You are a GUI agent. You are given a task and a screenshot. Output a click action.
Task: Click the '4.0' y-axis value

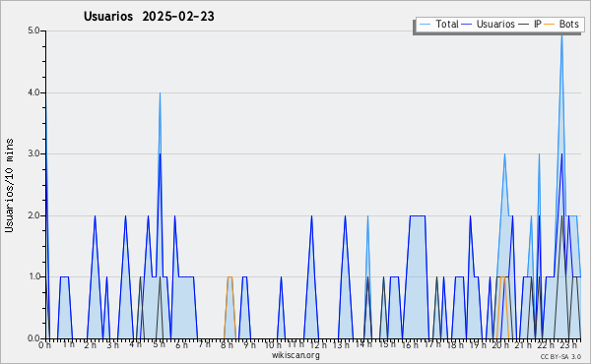pyautogui.click(x=33, y=92)
